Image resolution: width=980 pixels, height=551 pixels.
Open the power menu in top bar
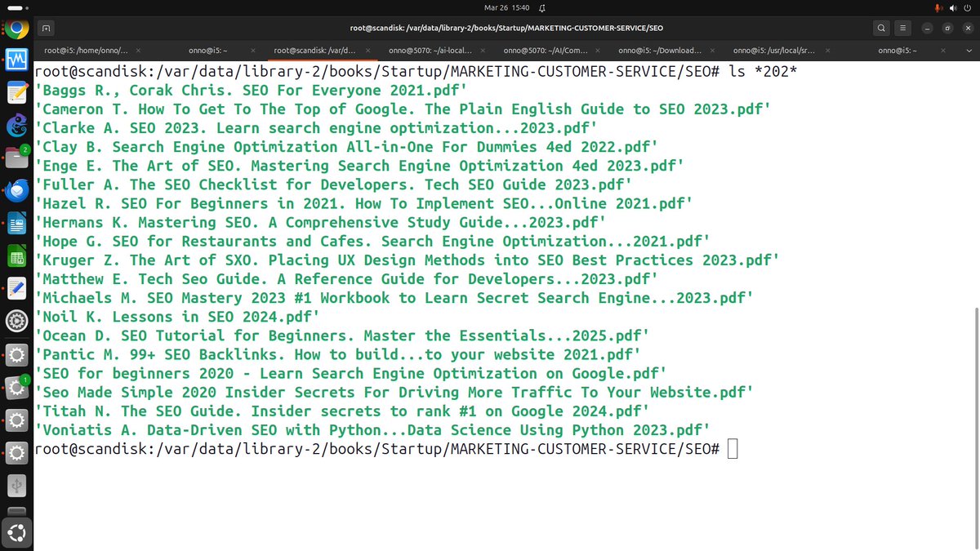click(x=967, y=7)
